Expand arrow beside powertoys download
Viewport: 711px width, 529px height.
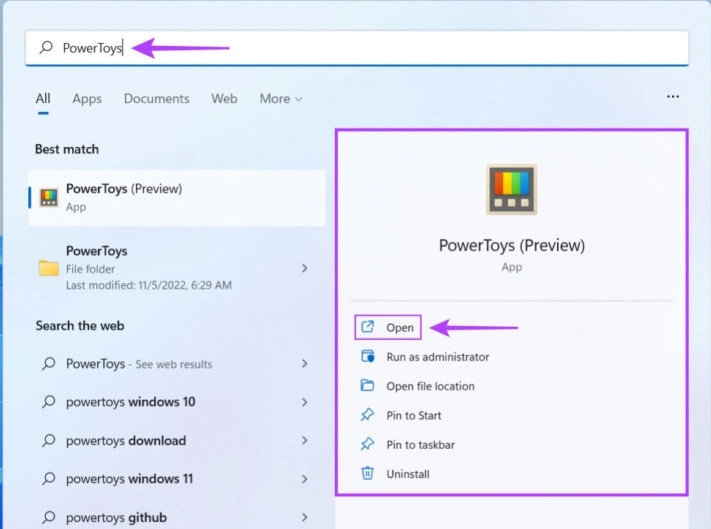[305, 440]
